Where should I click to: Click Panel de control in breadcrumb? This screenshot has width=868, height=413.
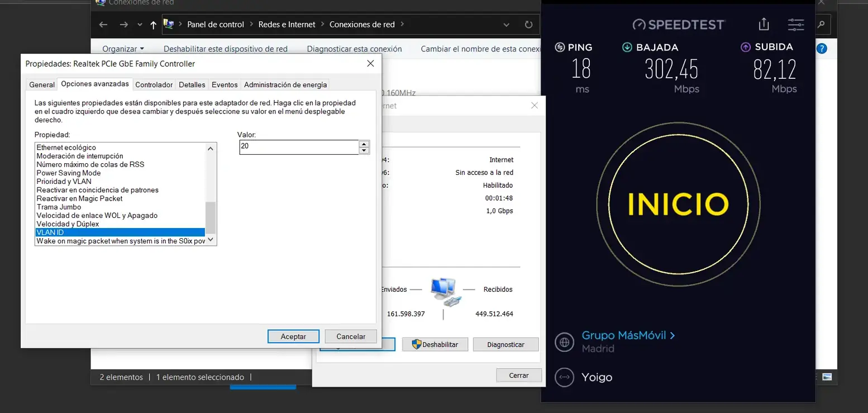(x=216, y=25)
